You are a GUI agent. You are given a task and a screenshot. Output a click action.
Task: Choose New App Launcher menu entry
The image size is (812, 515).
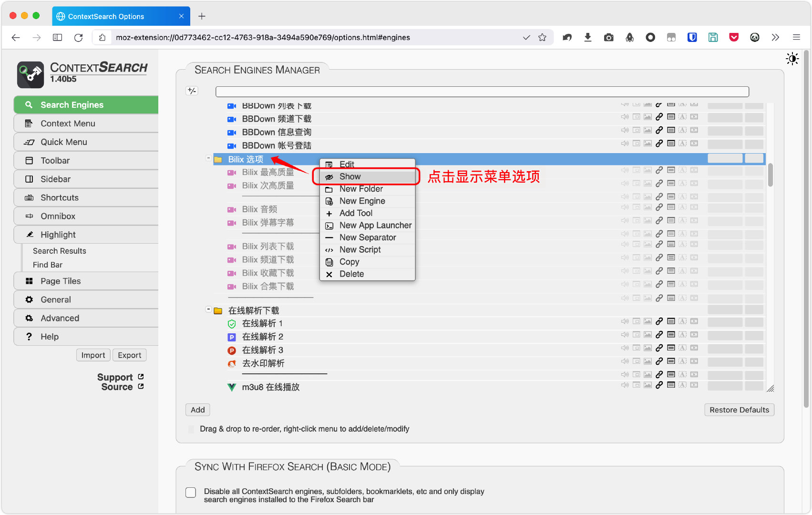(x=367, y=226)
